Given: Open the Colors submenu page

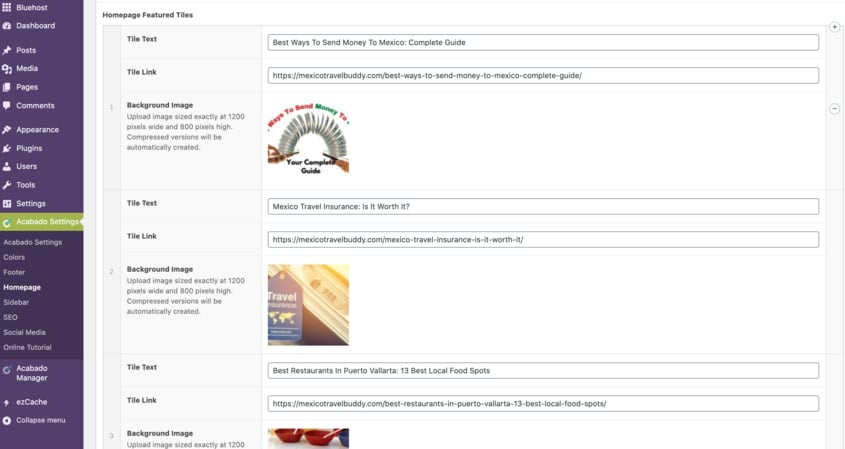Looking at the screenshot, I should tap(14, 258).
